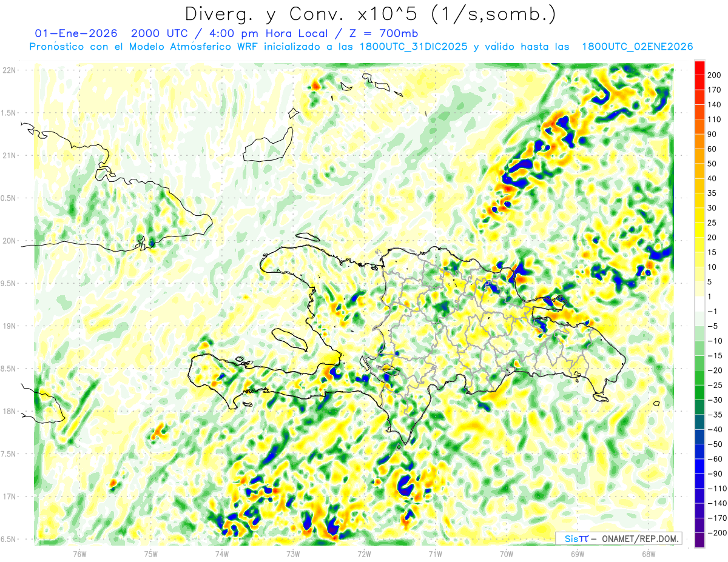Click the "76W" longitude label
728x562 pixels.
[80, 554]
